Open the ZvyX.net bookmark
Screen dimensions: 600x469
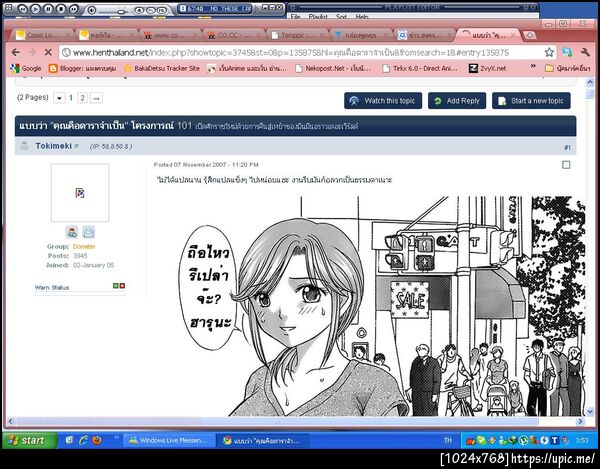click(x=488, y=68)
